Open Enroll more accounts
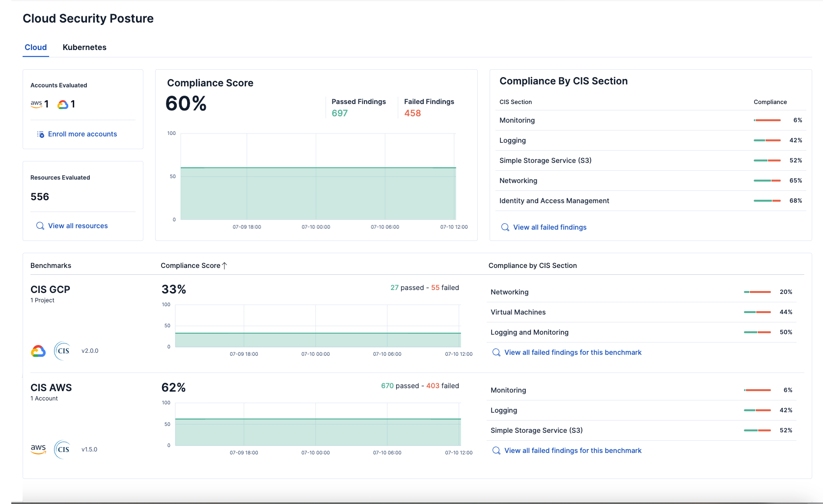 click(82, 133)
